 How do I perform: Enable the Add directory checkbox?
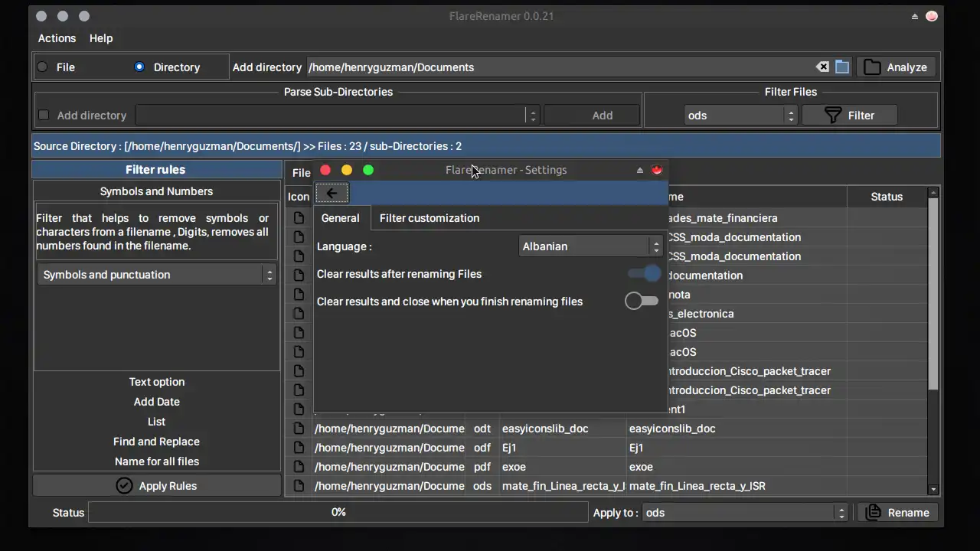[x=44, y=116]
